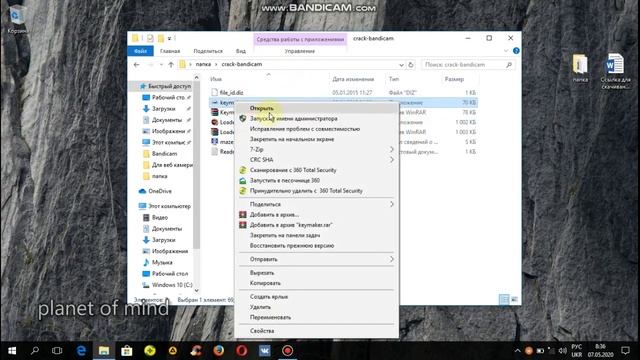Open the Вид ribbon tab

(x=241, y=51)
